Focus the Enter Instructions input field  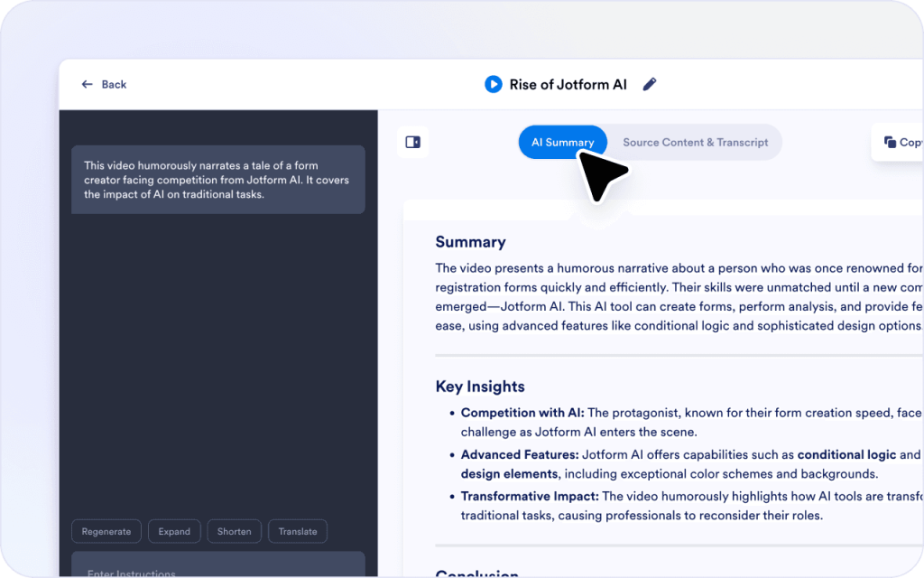(217, 568)
